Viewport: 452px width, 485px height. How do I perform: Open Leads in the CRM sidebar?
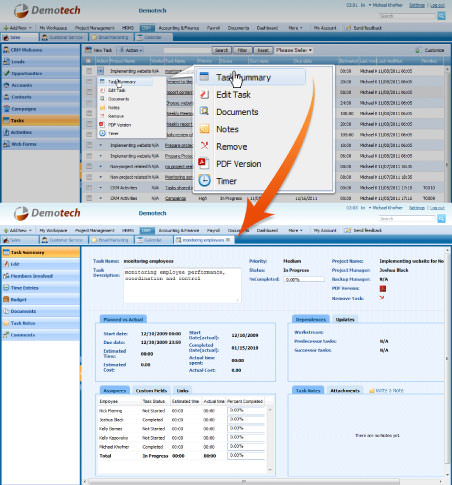point(40,62)
